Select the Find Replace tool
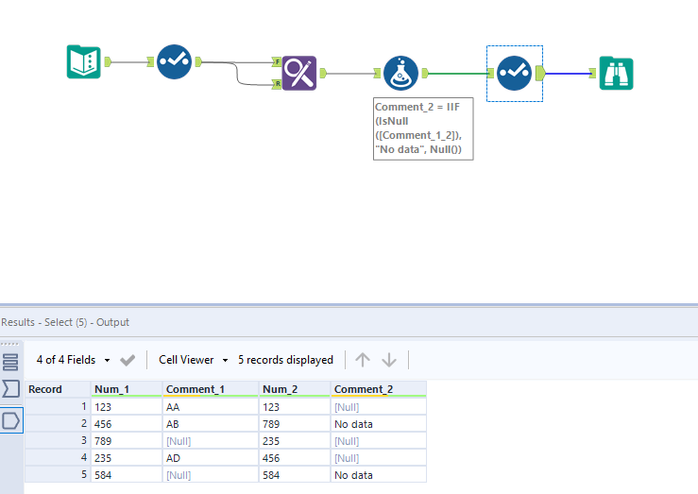698x494 pixels. click(x=299, y=73)
